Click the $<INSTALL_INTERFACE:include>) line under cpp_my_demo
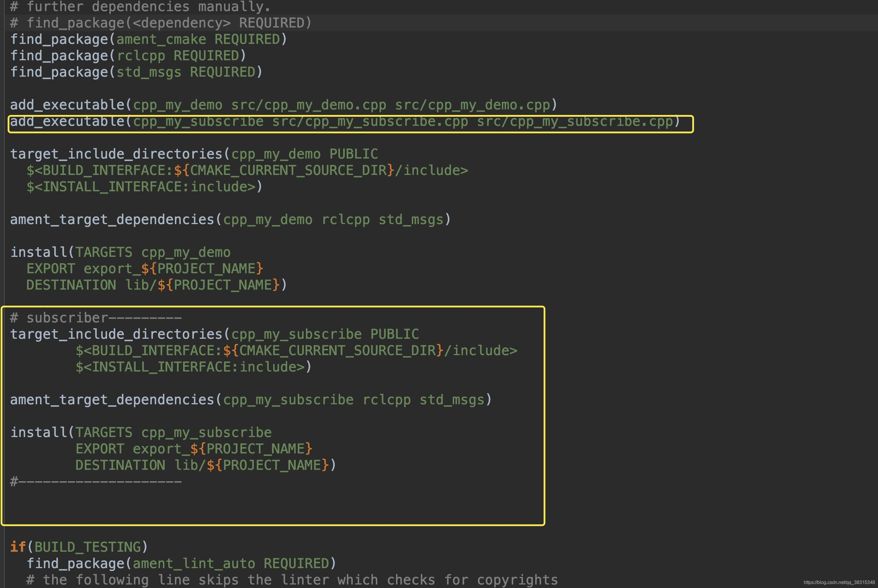The height and width of the screenshot is (588, 878). pyautogui.click(x=145, y=187)
